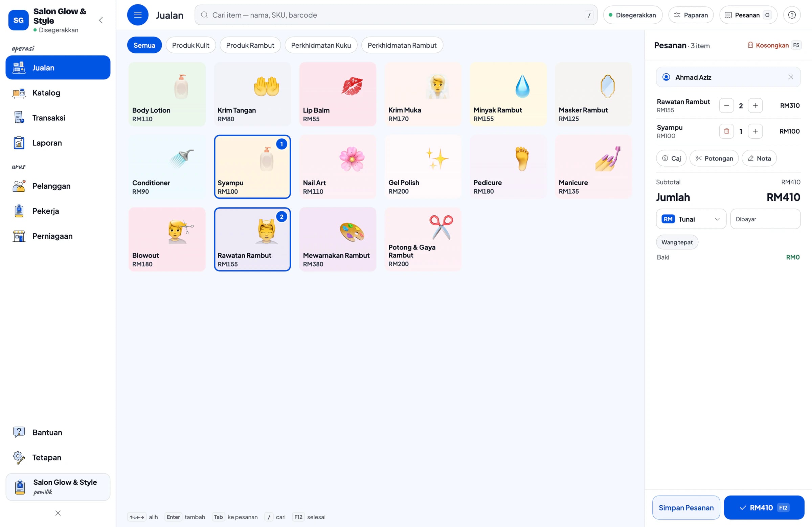Click the Disegerakkan sync status
This screenshot has height=527, width=812.
[633, 15]
